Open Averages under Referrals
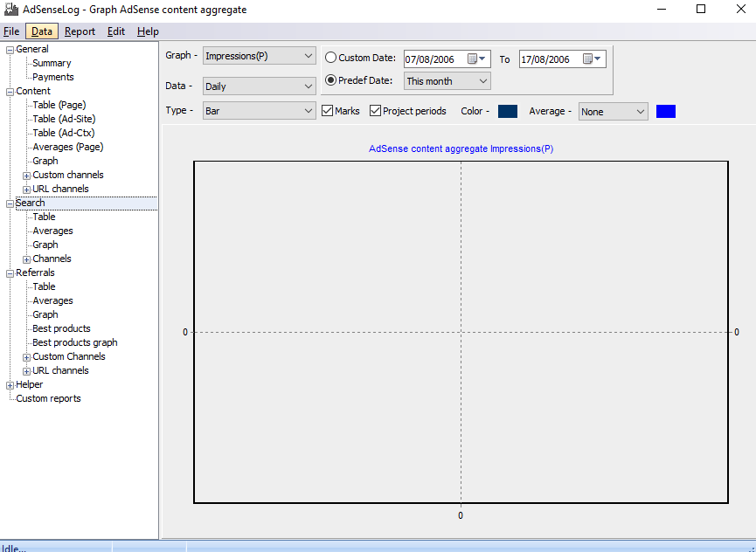 52,300
